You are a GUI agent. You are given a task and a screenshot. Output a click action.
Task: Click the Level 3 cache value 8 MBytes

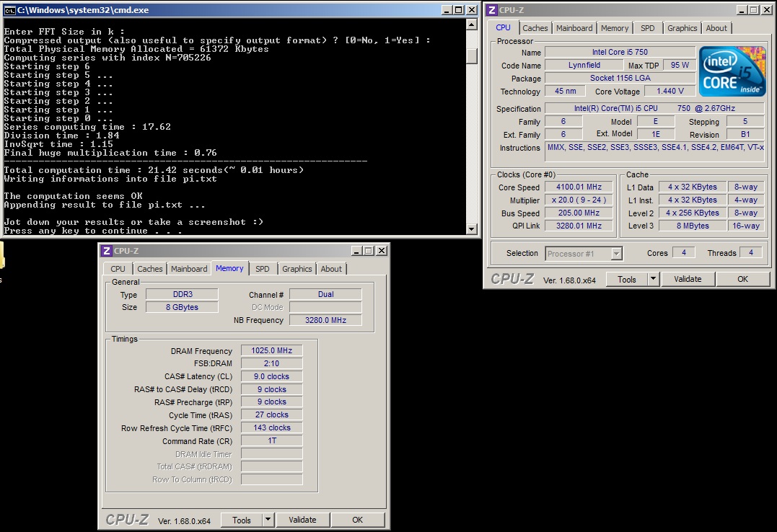(x=693, y=226)
